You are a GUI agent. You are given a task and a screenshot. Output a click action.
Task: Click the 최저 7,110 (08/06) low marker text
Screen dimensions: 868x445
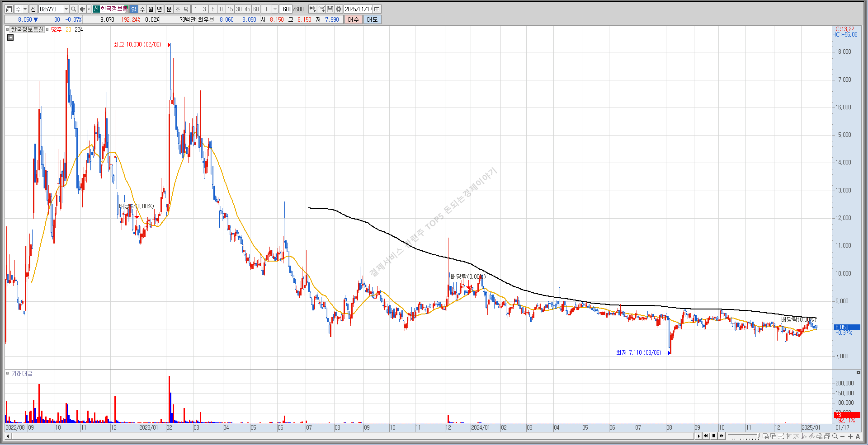638,352
